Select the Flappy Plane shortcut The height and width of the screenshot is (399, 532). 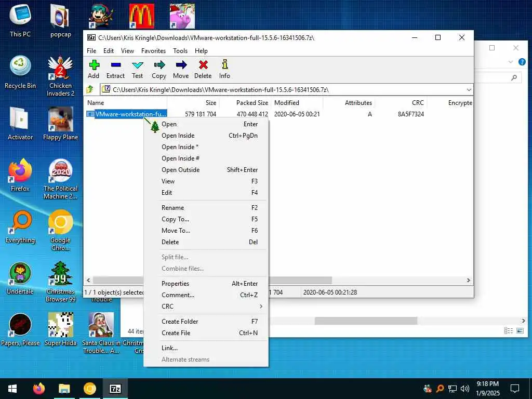point(60,124)
